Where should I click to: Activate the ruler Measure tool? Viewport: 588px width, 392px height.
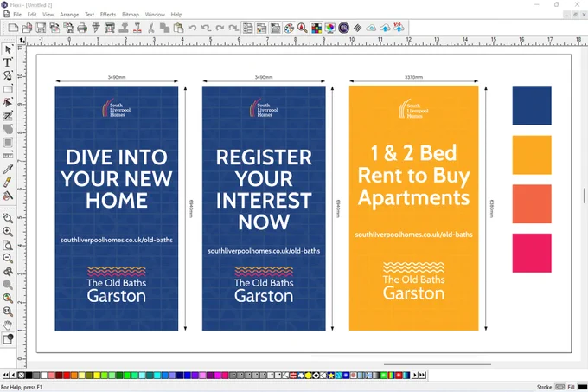pyautogui.click(x=8, y=156)
